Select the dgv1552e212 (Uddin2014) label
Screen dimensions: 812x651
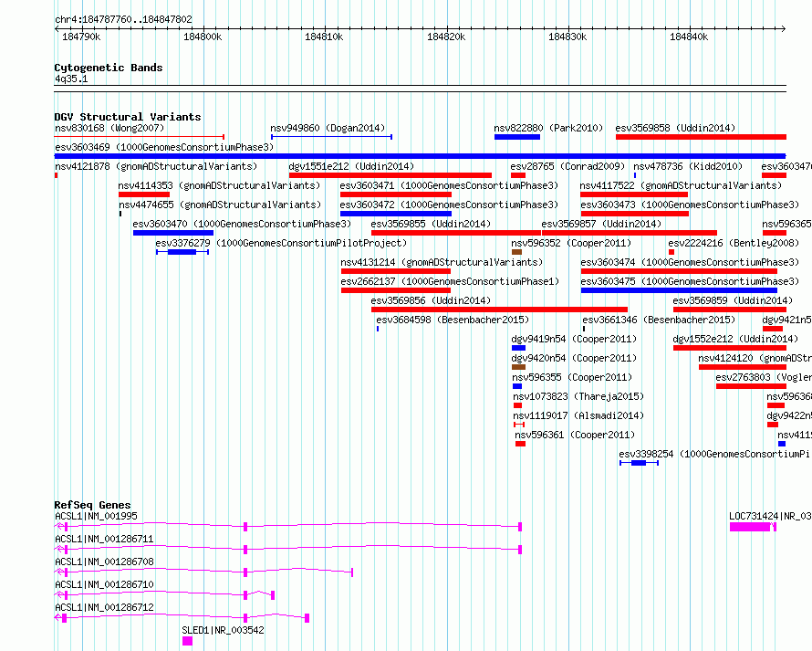(x=735, y=339)
